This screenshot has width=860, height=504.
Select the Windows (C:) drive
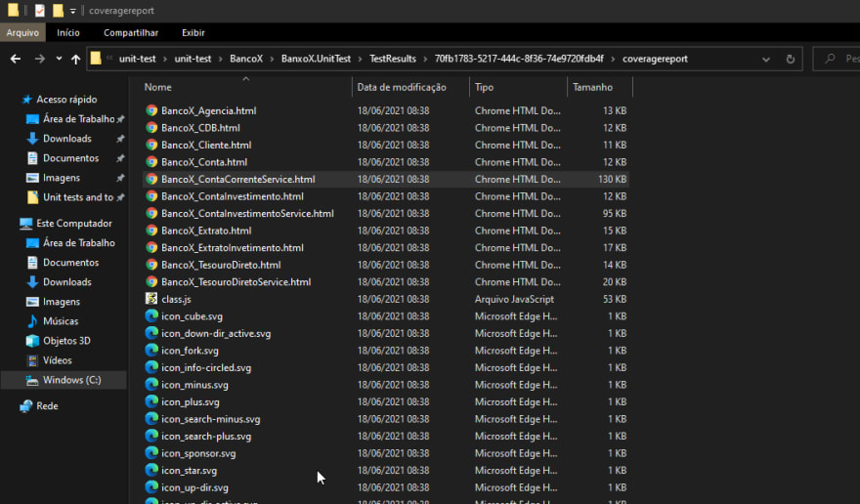[x=71, y=380]
